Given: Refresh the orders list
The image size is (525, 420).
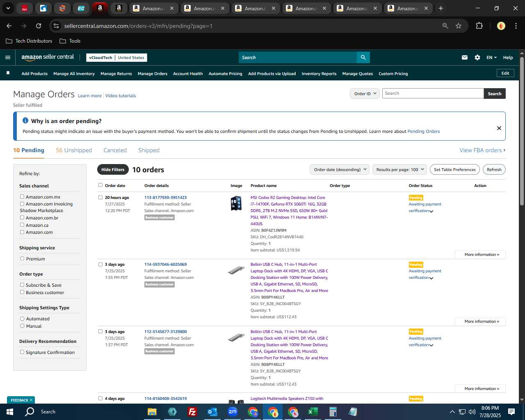Looking at the screenshot, I should pyautogui.click(x=494, y=169).
